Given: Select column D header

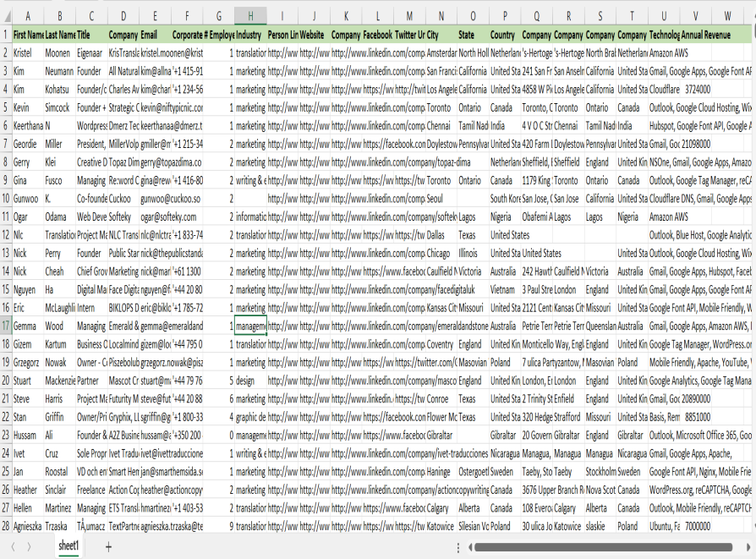Looking at the screenshot, I should coord(123,16).
